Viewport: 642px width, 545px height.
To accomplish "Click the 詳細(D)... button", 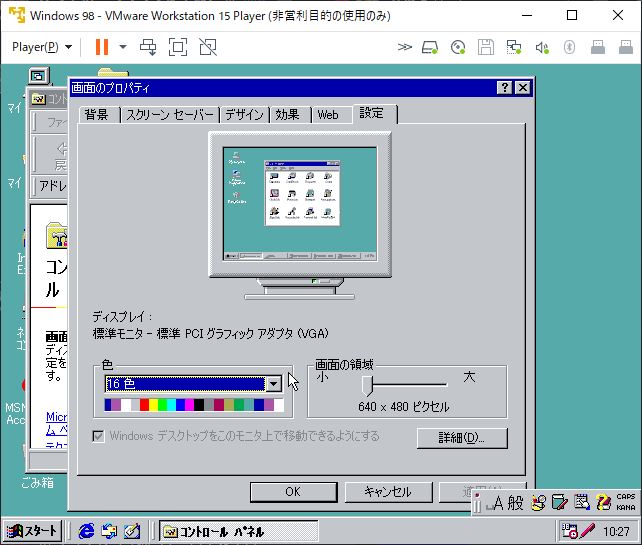I will (x=462, y=438).
